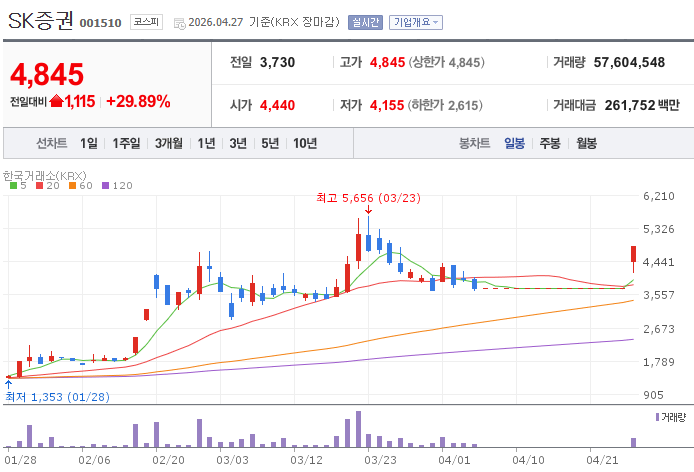Click the latest volume bar after 04/21

[633, 442]
